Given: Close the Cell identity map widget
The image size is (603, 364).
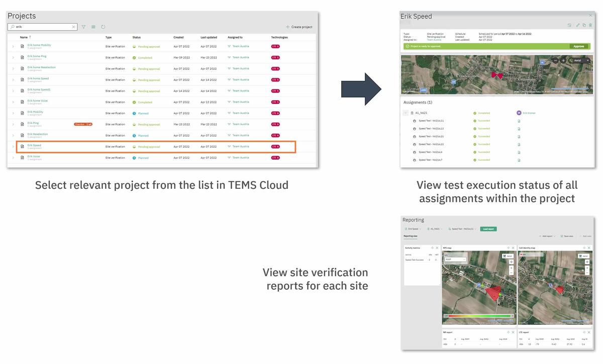Looking at the screenshot, I should click(x=589, y=248).
